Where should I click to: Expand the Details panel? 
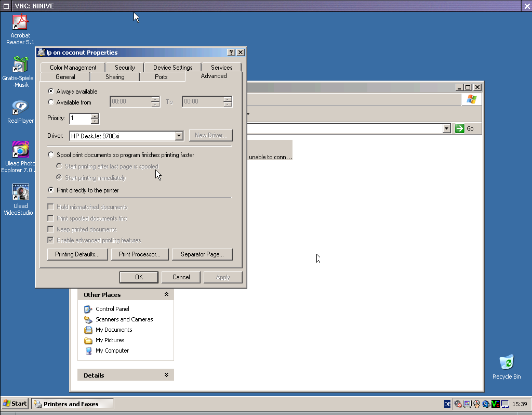pos(166,375)
